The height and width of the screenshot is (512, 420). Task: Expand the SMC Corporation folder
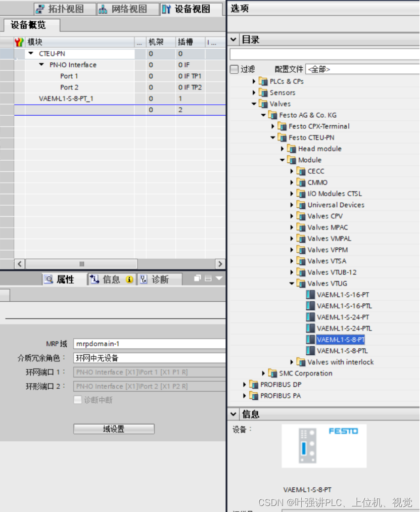point(263,373)
